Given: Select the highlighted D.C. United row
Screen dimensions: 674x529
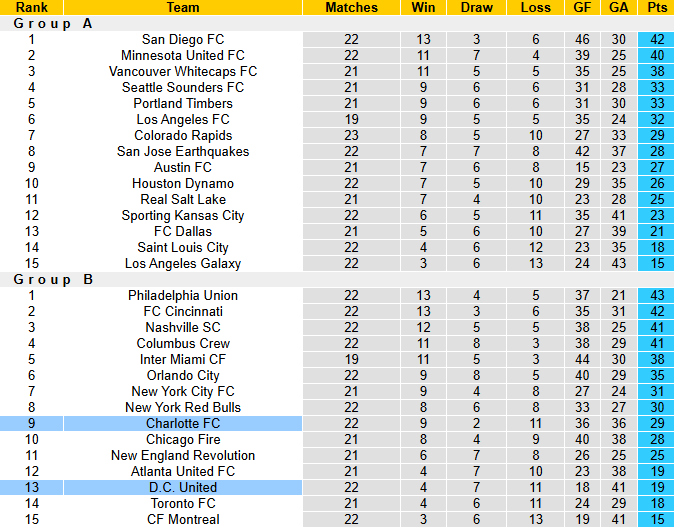Looking at the screenshot, I should [183, 488].
